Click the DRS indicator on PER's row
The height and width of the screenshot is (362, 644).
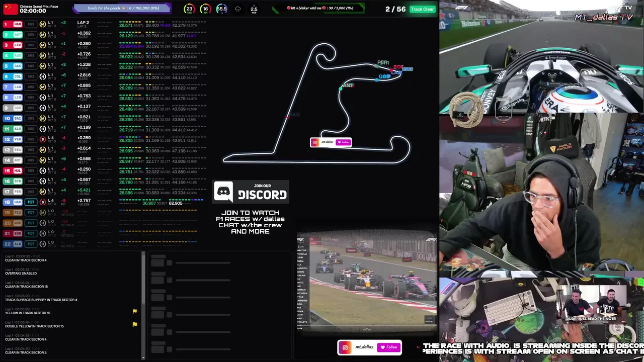point(31,192)
